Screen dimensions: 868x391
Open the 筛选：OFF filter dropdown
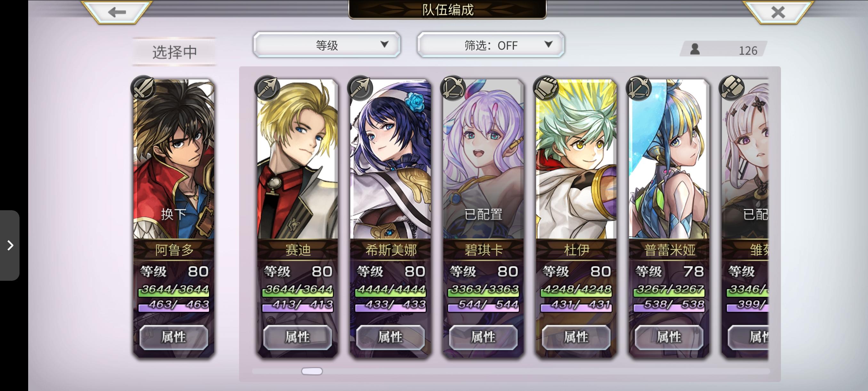pyautogui.click(x=491, y=45)
